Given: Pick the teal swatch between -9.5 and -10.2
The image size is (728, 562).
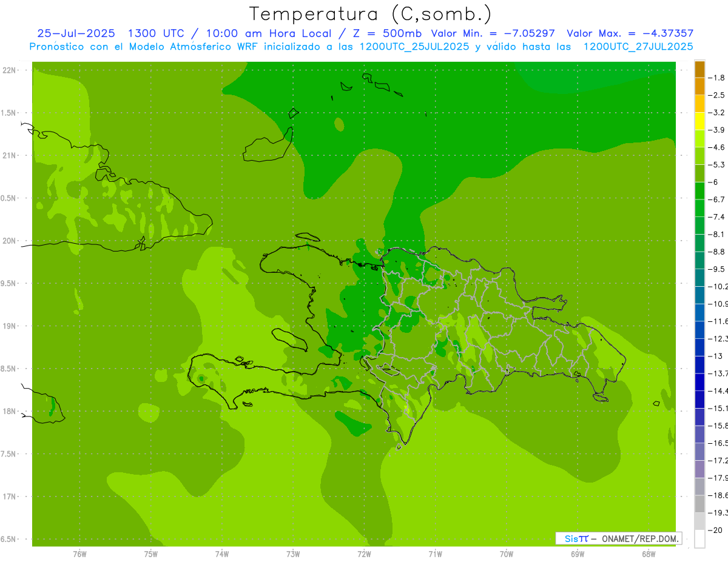Looking at the screenshot, I should coord(699,278).
